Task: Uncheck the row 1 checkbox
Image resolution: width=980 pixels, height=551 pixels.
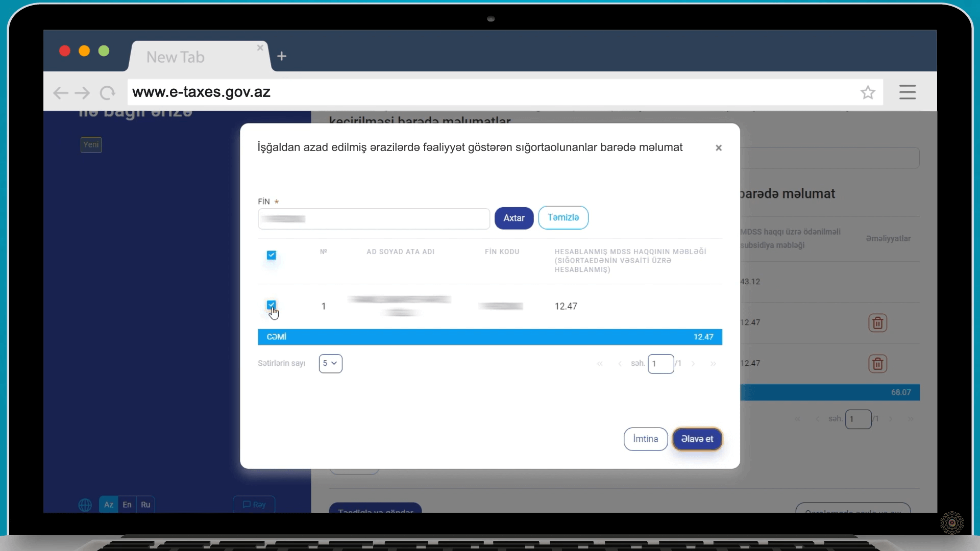Action: [x=272, y=305]
